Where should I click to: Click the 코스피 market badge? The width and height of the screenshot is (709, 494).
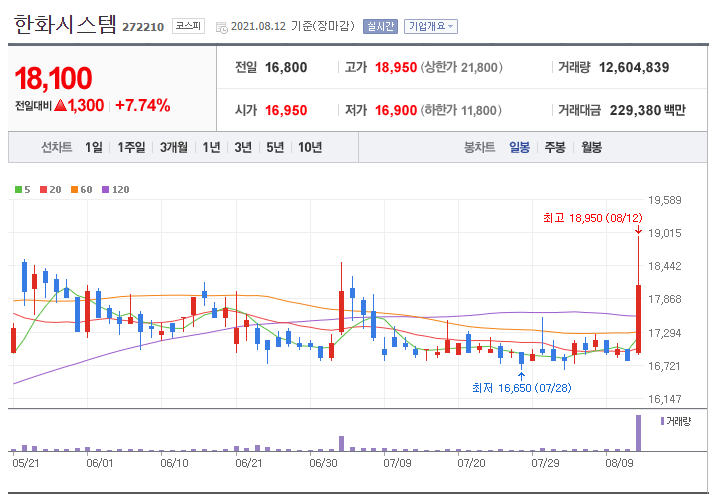tap(188, 26)
